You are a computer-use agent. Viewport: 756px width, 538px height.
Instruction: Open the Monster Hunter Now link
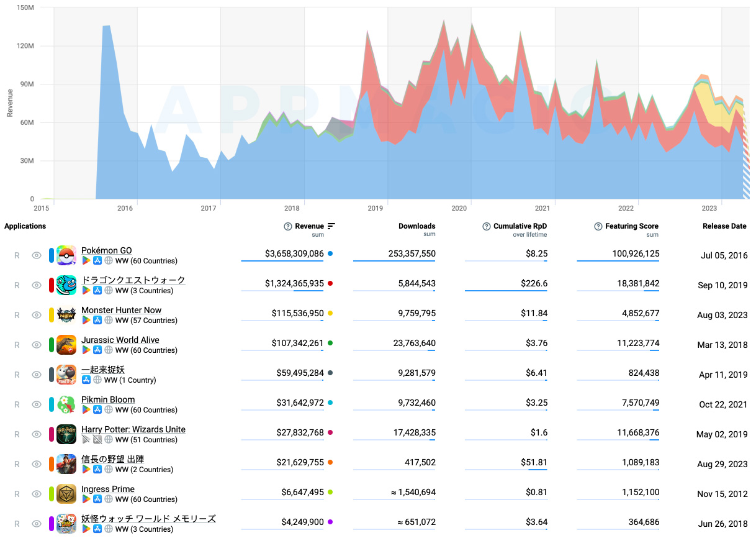(x=121, y=310)
